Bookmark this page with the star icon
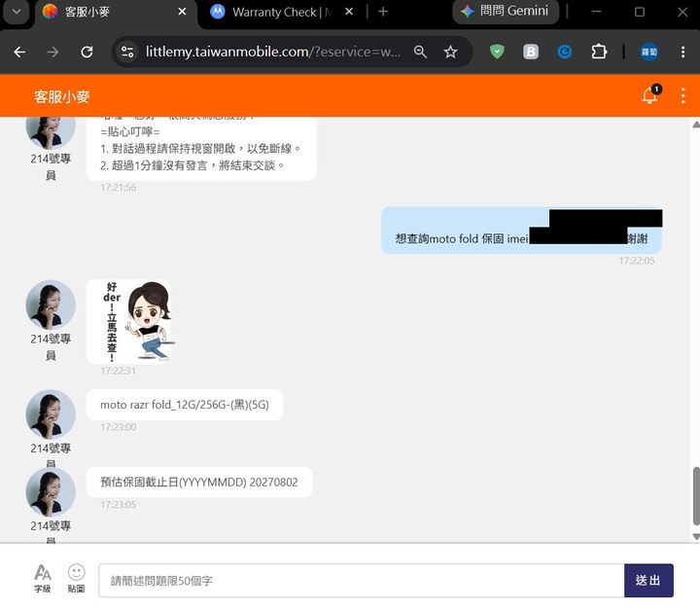 (450, 53)
